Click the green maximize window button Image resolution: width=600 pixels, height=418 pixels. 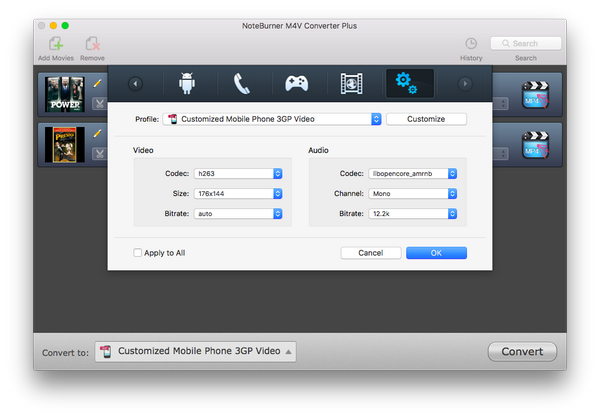pos(65,26)
